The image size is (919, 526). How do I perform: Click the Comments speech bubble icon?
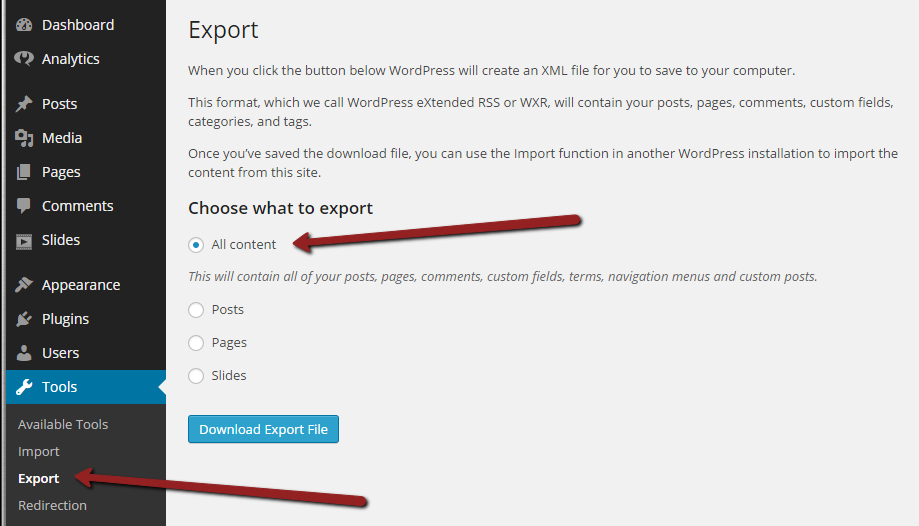pyautogui.click(x=24, y=206)
